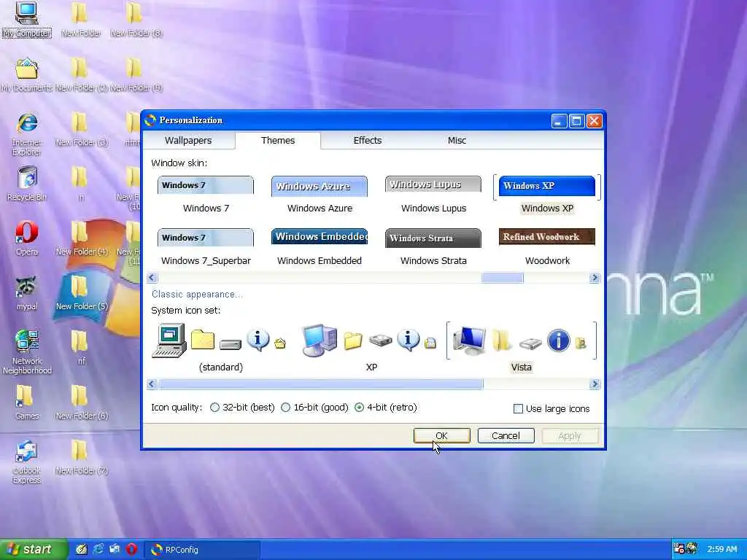Click the window skin scrollbar thumb

point(502,278)
